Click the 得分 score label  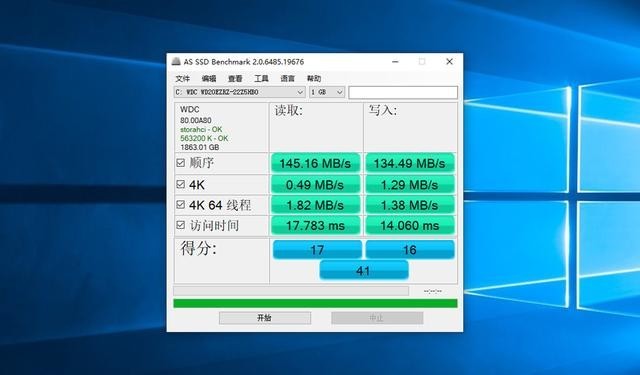[199, 248]
